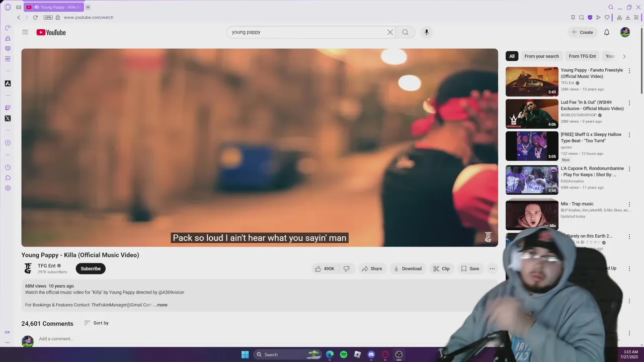This screenshot has height=362, width=644.
Task: Select the 'From your search' chip
Action: point(541,56)
